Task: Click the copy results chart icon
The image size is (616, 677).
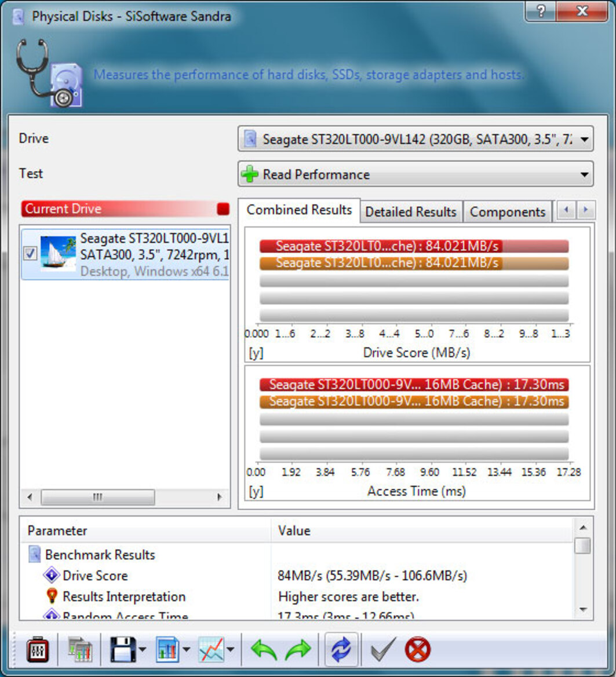Action: 79,649
